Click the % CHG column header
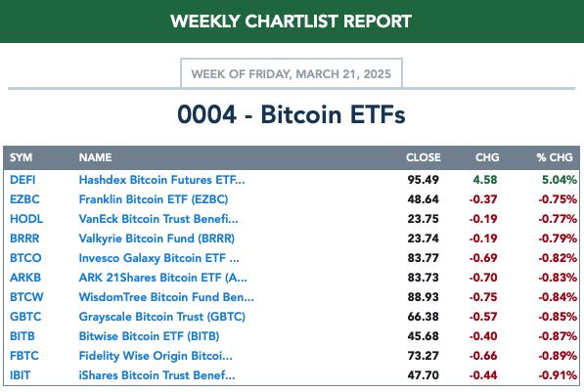This screenshot has height=392, width=584. [x=555, y=157]
